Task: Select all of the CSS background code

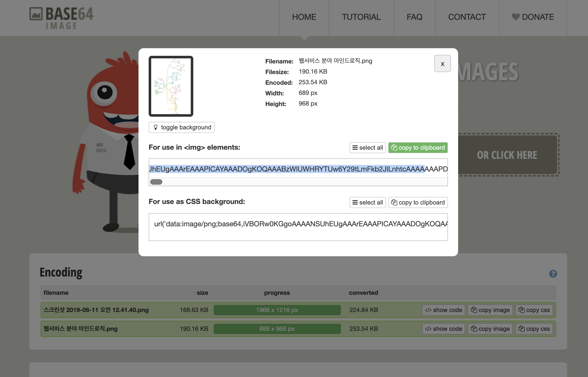Action: pyautogui.click(x=368, y=202)
